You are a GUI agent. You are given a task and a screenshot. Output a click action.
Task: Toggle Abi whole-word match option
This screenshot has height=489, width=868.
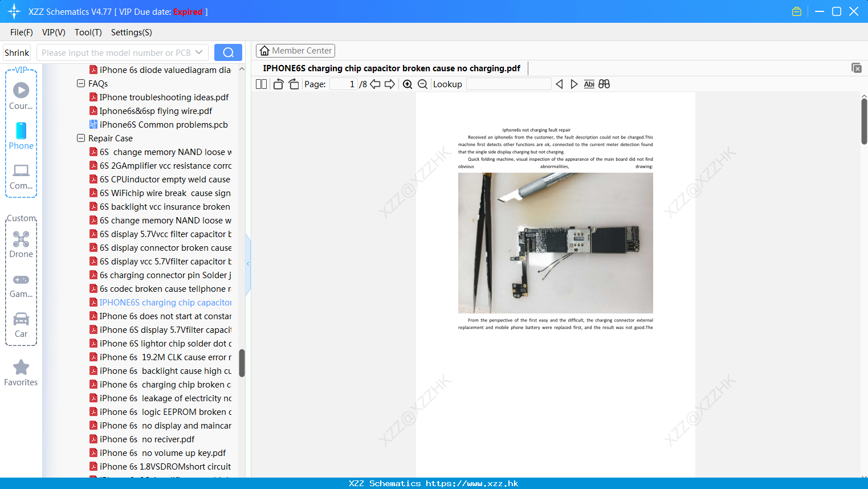click(x=589, y=84)
